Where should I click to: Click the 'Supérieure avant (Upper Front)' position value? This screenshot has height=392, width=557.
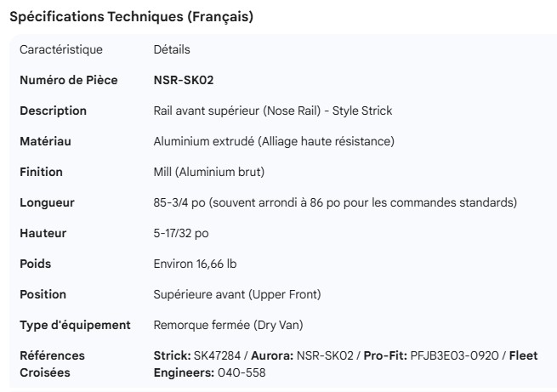(236, 294)
